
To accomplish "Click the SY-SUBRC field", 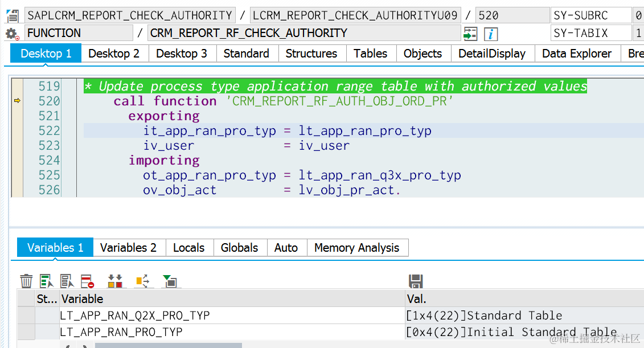I will [x=591, y=15].
